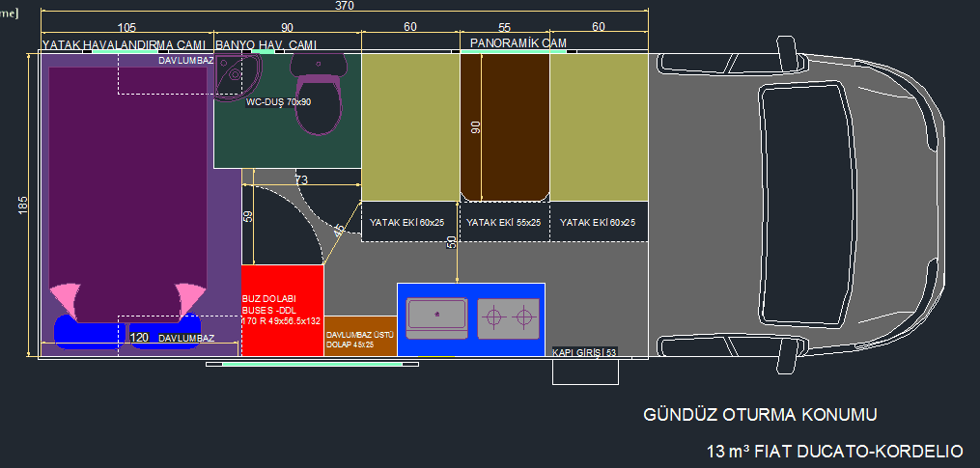Image resolution: width=980 pixels, height=468 pixels.
Task: Select the KAPI GİRİŞİ 53 label
Action: tap(583, 352)
